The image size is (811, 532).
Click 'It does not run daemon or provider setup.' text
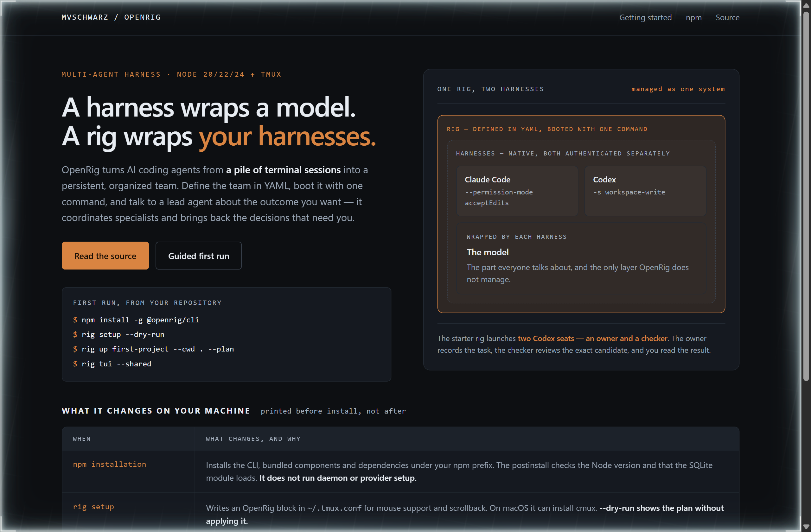click(x=338, y=478)
